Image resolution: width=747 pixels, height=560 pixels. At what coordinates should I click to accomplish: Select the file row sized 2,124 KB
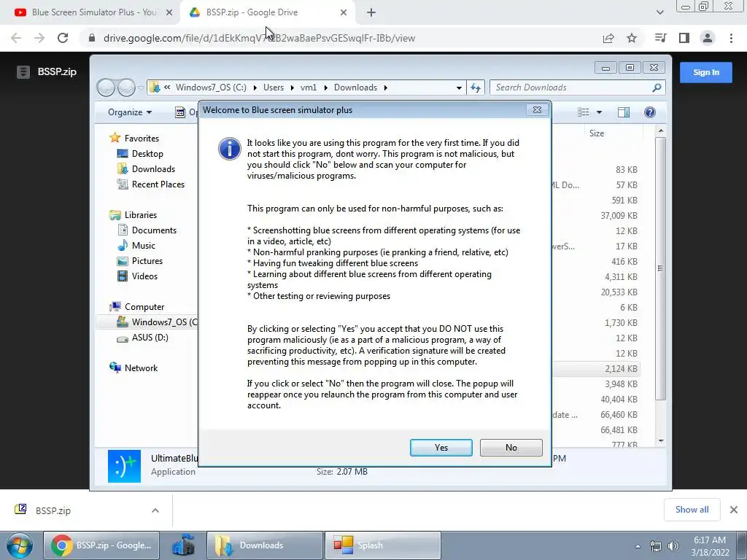tap(596, 368)
